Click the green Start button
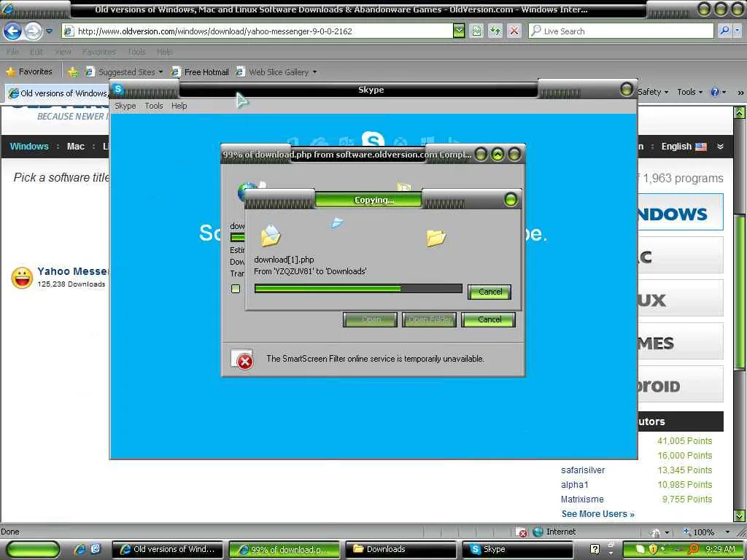 (x=32, y=550)
